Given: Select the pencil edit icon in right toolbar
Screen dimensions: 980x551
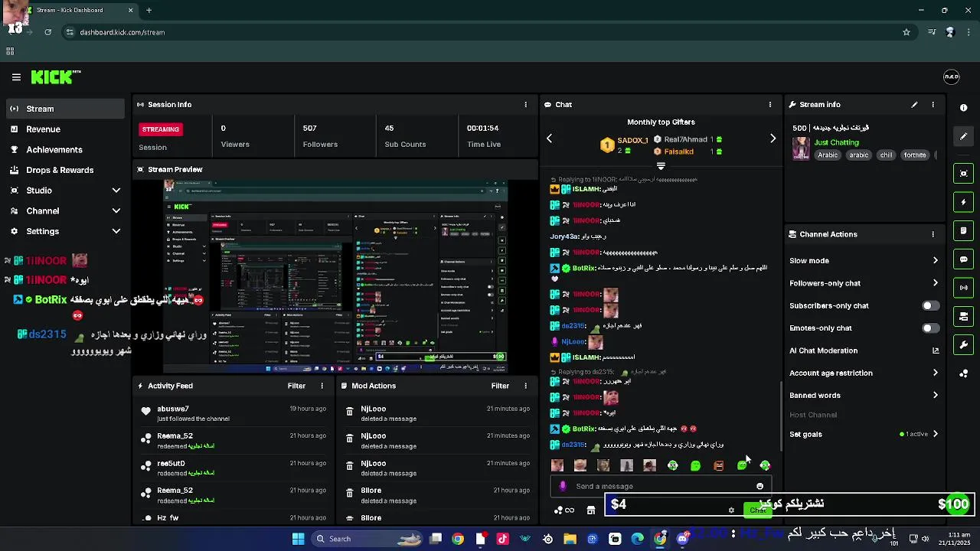Looking at the screenshot, I should 964,136.
